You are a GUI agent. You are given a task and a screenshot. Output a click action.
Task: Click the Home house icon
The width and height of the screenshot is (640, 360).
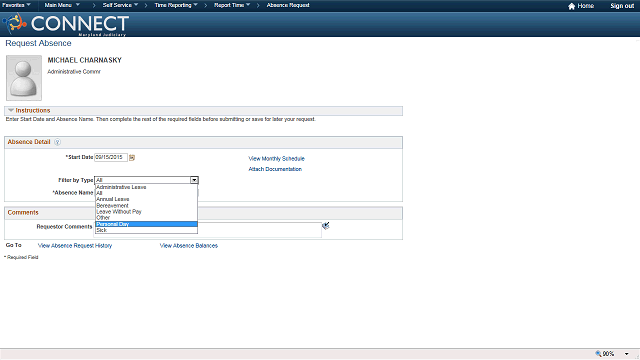[x=571, y=6]
